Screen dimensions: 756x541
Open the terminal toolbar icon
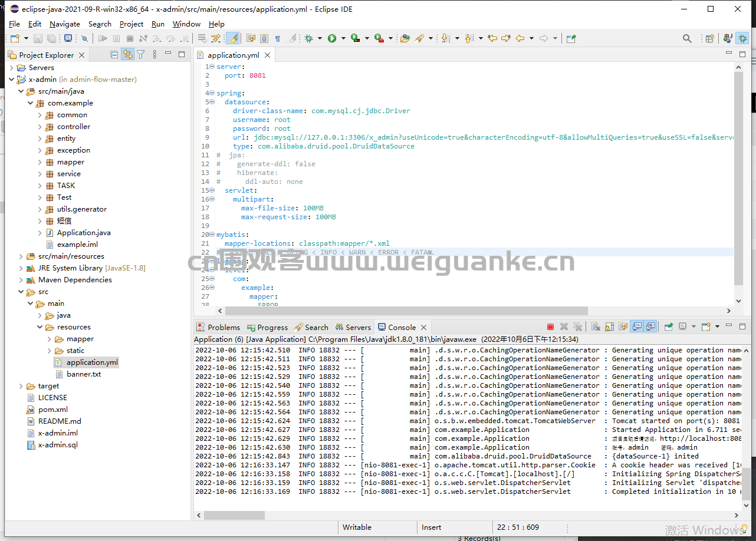coord(68,38)
